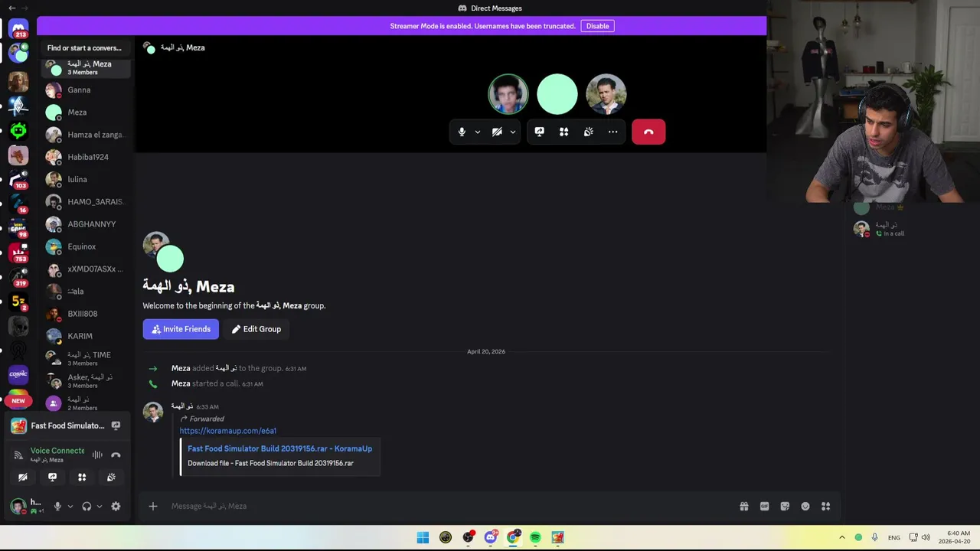The image size is (980, 551).
Task: Open the Ganna direct message
Action: point(86,90)
